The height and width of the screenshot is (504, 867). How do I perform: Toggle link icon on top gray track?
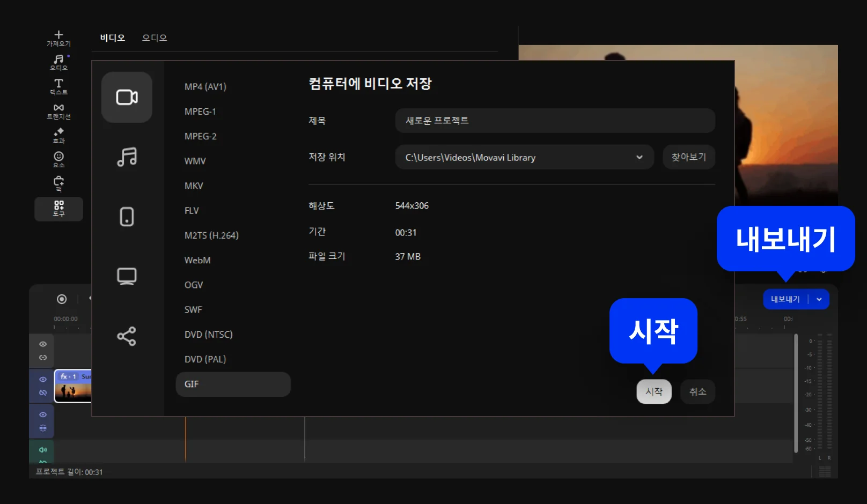[x=43, y=358]
